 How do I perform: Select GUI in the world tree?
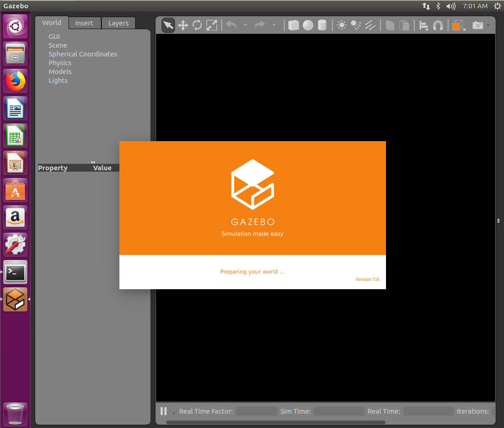[54, 37]
